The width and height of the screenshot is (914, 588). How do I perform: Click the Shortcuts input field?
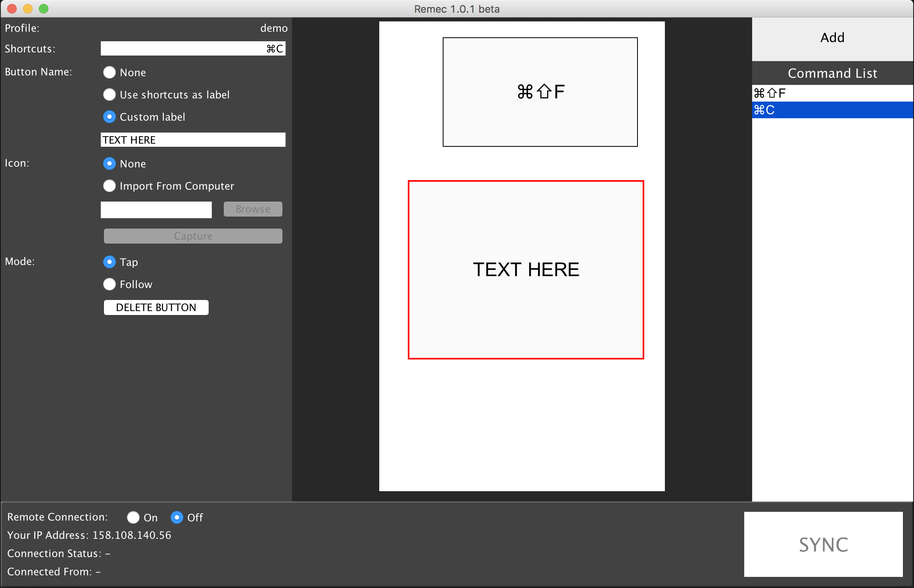[x=193, y=48]
